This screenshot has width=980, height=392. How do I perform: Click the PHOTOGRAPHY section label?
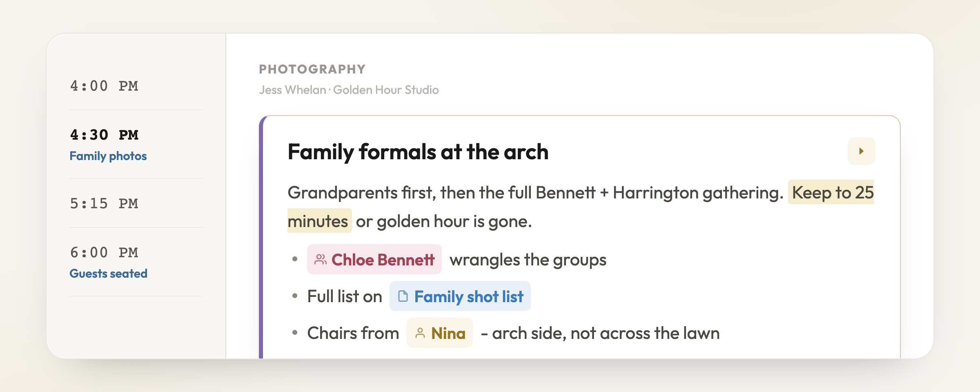[312, 69]
